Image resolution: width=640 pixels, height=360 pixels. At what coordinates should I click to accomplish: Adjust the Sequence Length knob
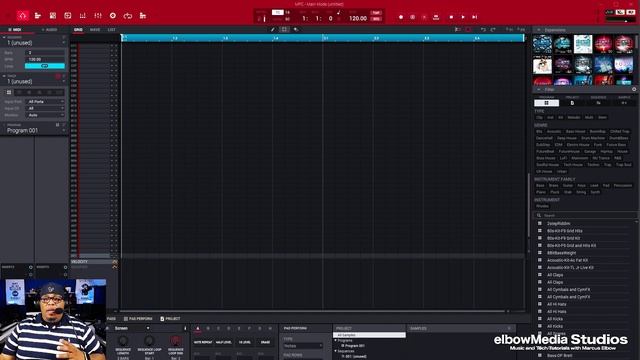coord(123,340)
